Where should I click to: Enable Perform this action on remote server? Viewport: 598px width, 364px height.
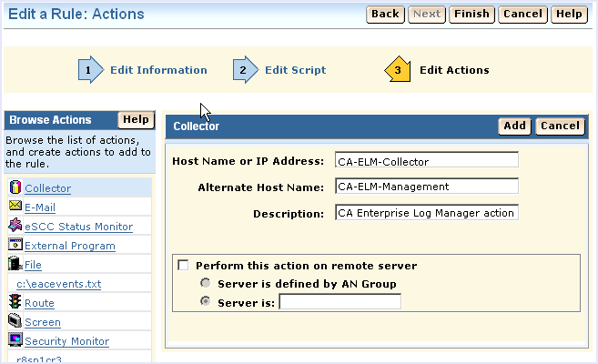pyautogui.click(x=184, y=266)
